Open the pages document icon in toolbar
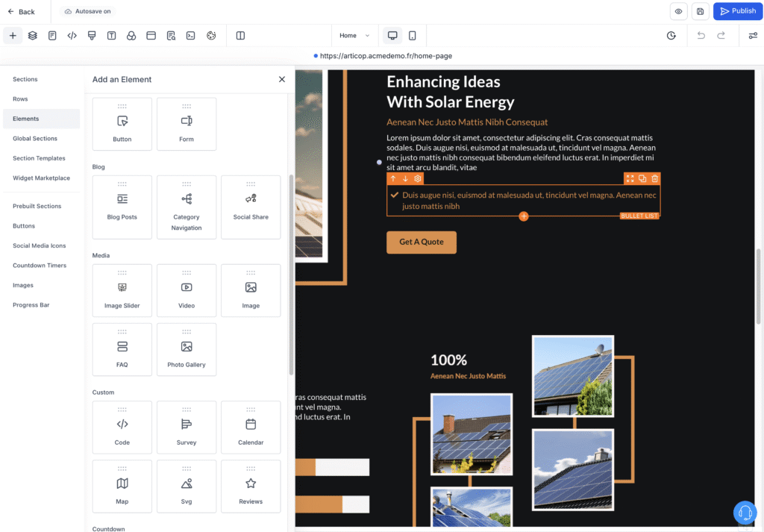The height and width of the screenshot is (532, 764). click(x=52, y=36)
